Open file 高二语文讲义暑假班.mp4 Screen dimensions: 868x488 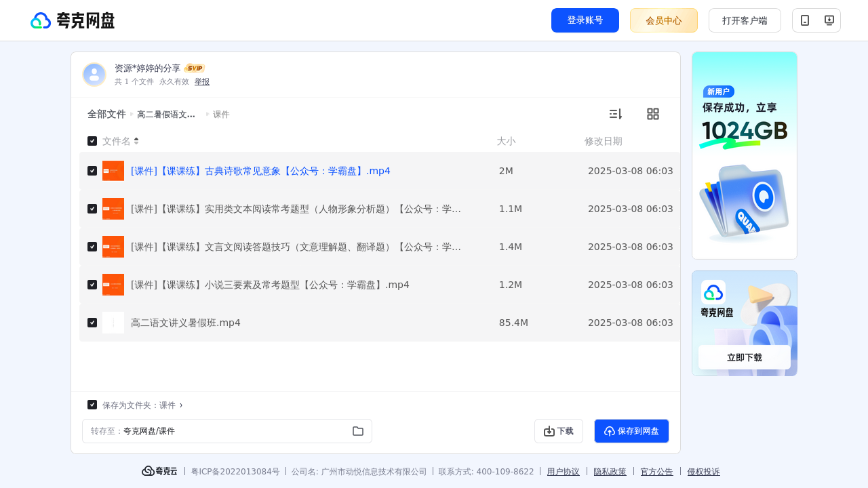pyautogui.click(x=186, y=323)
